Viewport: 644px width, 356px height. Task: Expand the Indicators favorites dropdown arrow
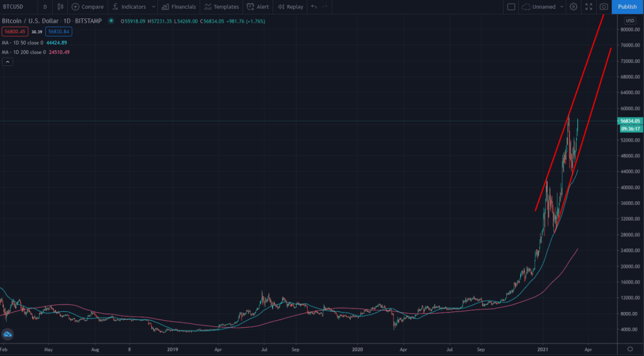153,7
